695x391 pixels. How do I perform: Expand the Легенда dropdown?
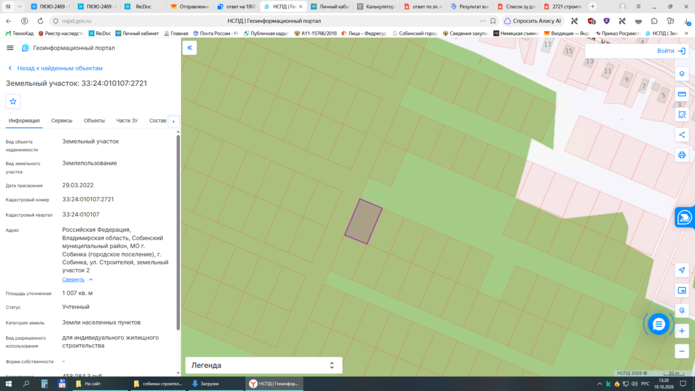point(263,365)
